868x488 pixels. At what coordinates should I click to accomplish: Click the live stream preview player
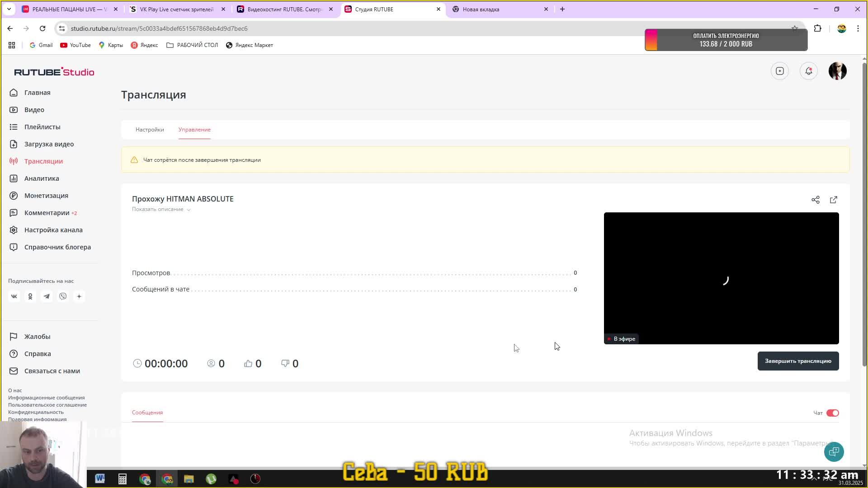[721, 278]
